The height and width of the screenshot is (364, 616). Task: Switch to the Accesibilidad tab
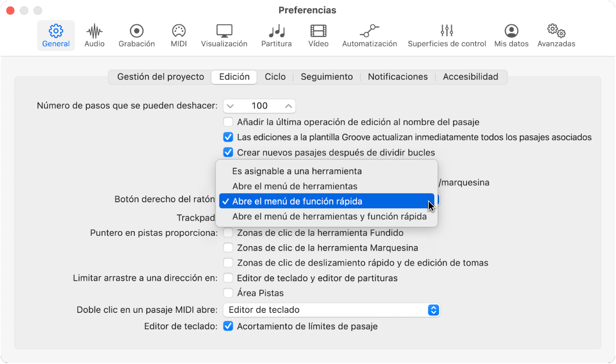471,77
